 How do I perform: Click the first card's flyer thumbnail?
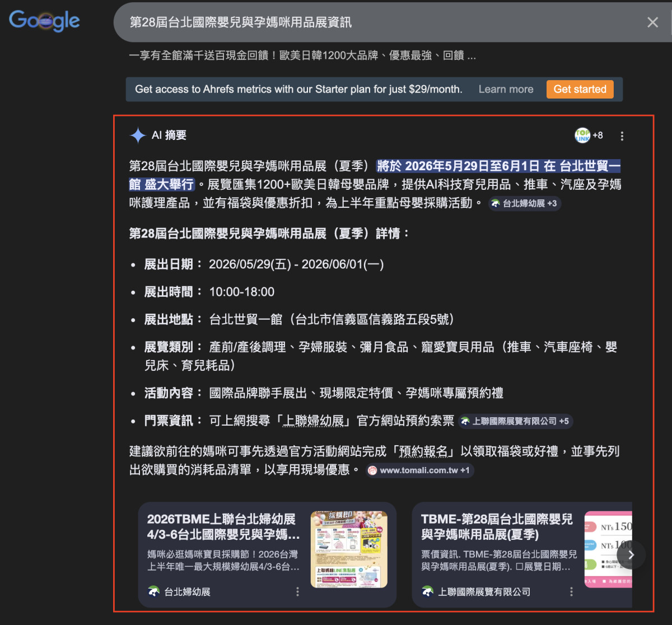tap(349, 549)
